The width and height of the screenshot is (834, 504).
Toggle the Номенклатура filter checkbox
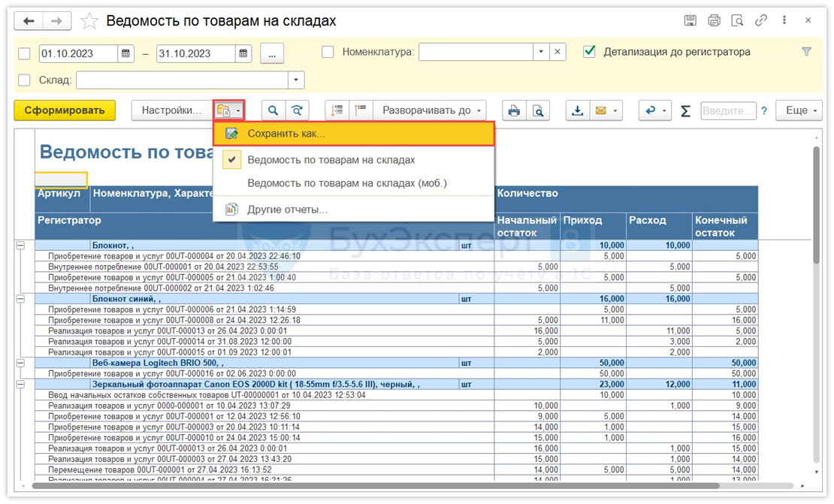pos(328,53)
